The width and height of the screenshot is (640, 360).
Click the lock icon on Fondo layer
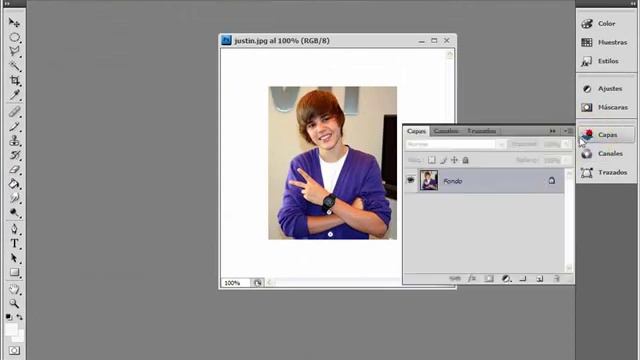coord(551,180)
